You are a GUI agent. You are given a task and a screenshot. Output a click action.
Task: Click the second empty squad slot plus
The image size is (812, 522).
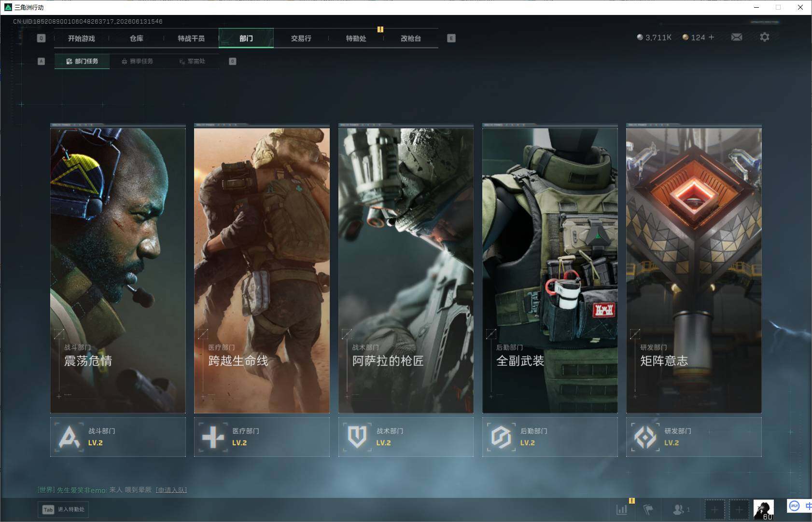tap(739, 509)
